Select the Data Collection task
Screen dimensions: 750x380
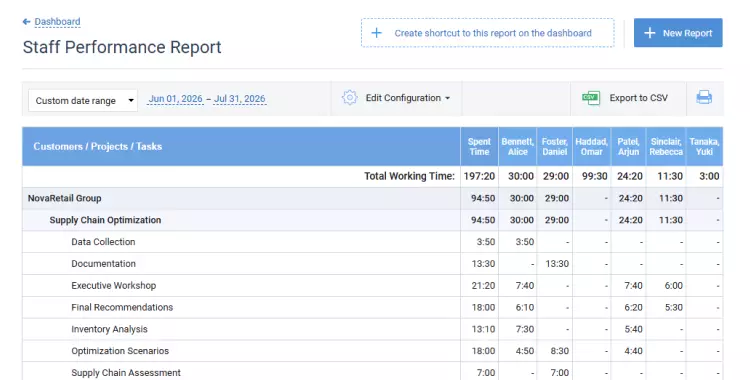coord(103,242)
